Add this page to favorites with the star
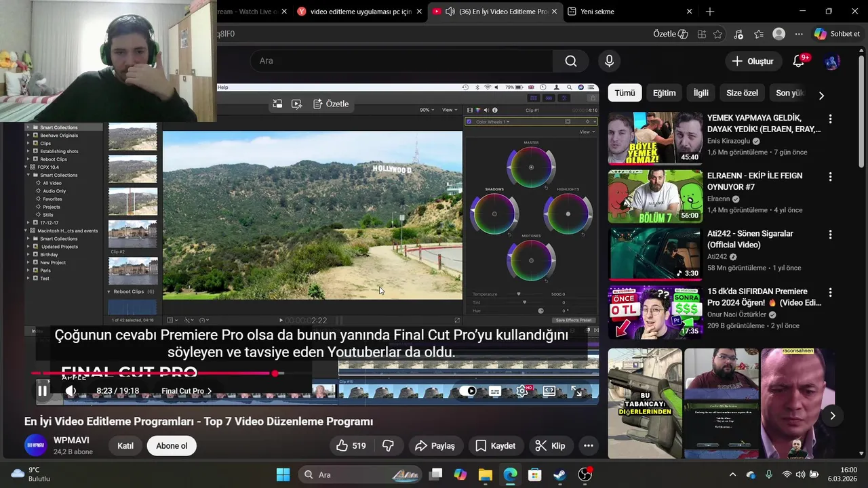The image size is (868, 488). (x=718, y=34)
